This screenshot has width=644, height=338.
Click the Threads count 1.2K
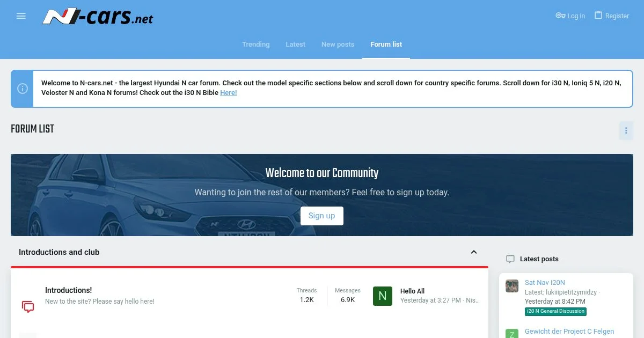(307, 300)
